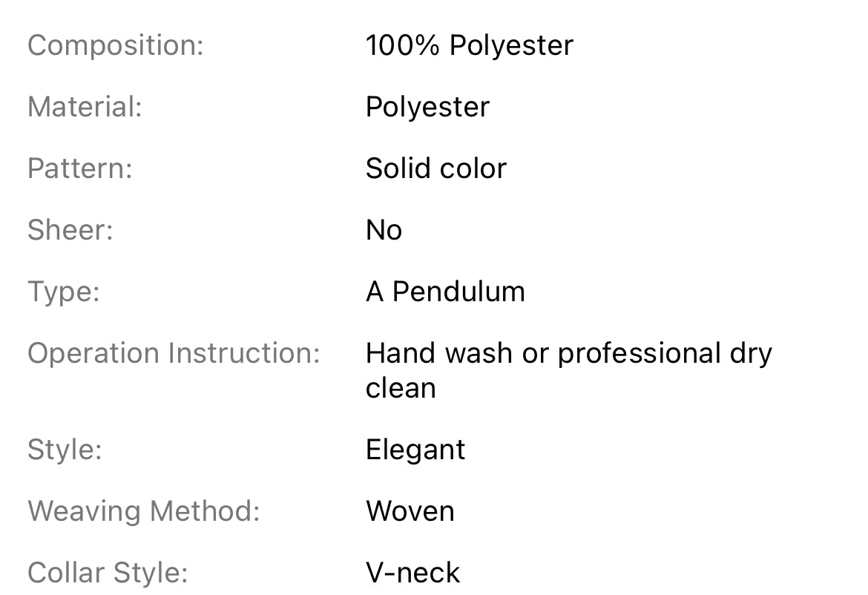Select the Solid color value
868x595 pixels.
click(435, 169)
